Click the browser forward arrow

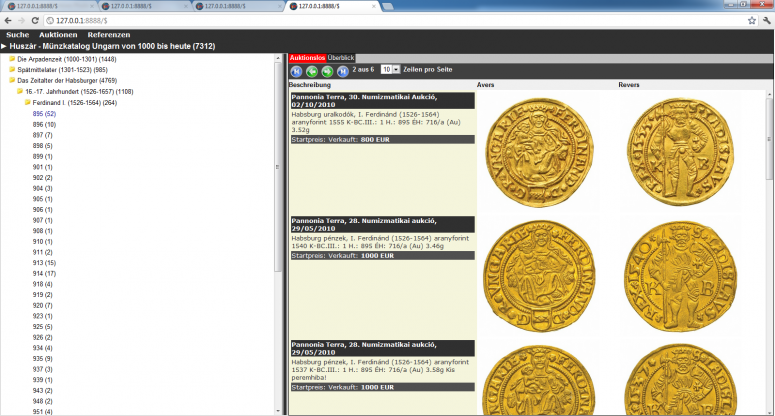click(21, 20)
